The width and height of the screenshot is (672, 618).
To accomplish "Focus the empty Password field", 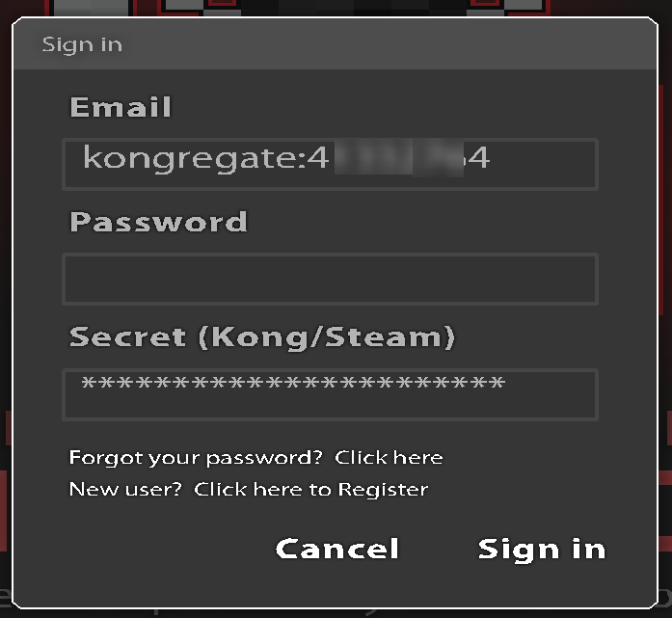I will click(330, 279).
